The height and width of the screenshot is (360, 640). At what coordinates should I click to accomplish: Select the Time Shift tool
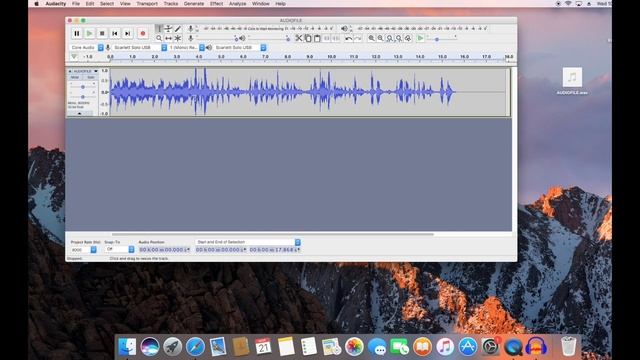point(168,38)
